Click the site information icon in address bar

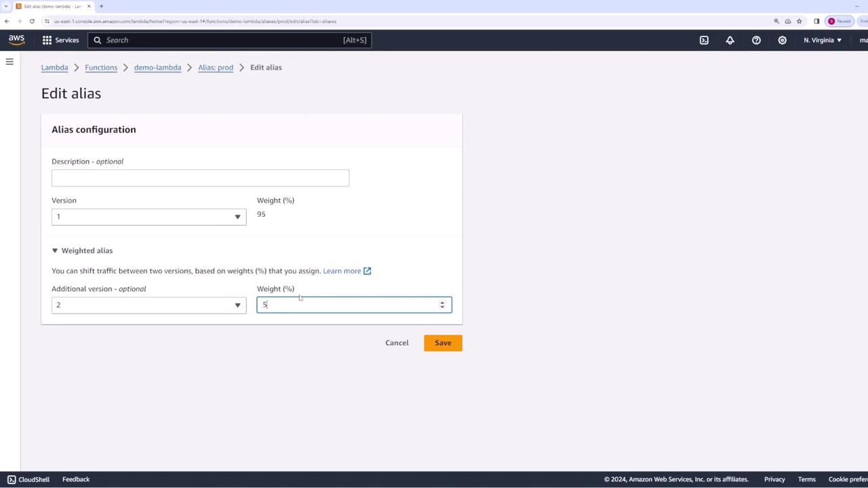pos(47,21)
